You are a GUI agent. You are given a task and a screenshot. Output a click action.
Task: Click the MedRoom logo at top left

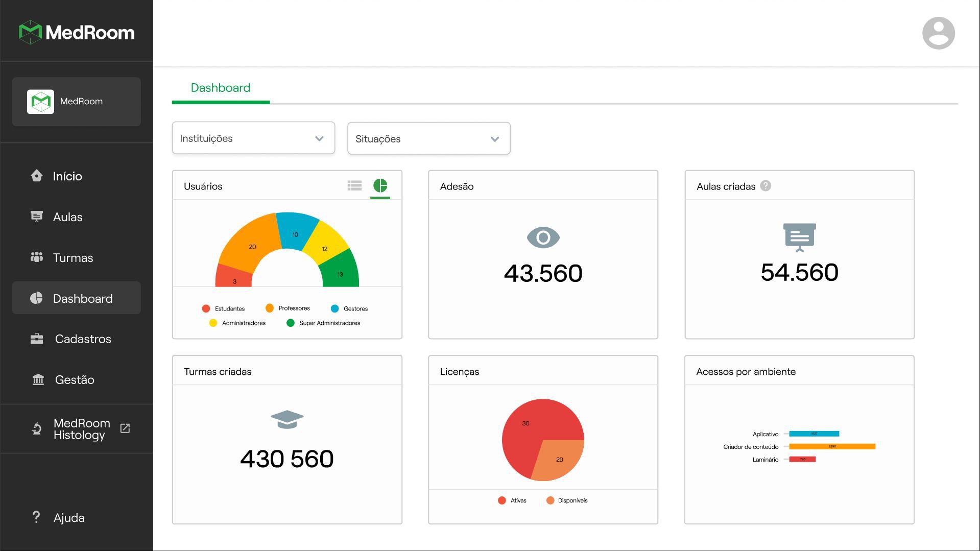pyautogui.click(x=77, y=32)
